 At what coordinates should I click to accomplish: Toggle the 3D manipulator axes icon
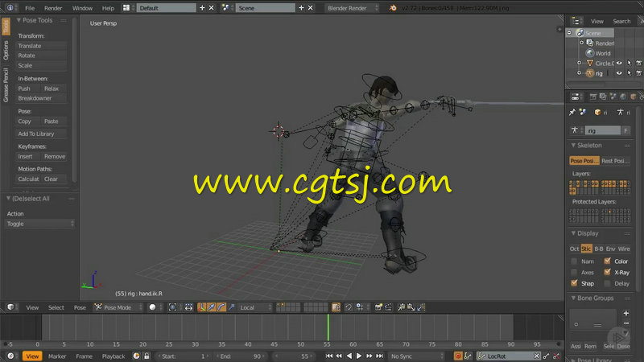(x=202, y=307)
